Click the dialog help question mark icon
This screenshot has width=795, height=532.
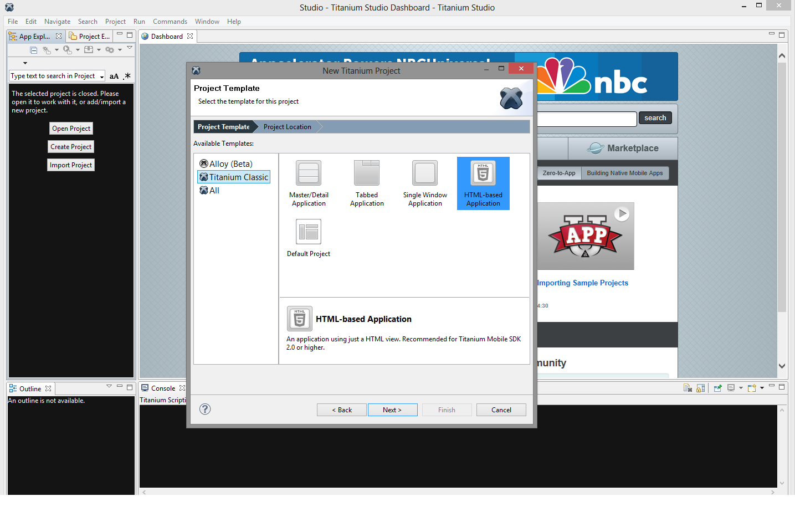pyautogui.click(x=205, y=409)
